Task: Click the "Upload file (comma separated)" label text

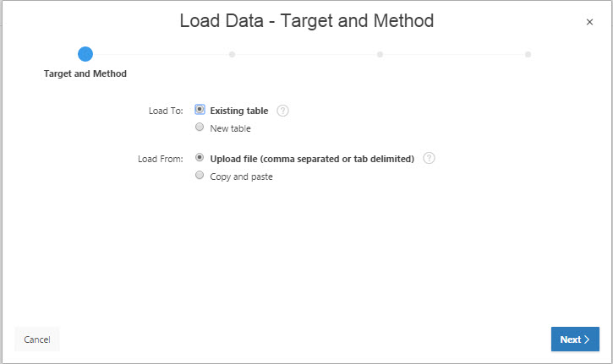Action: point(312,158)
